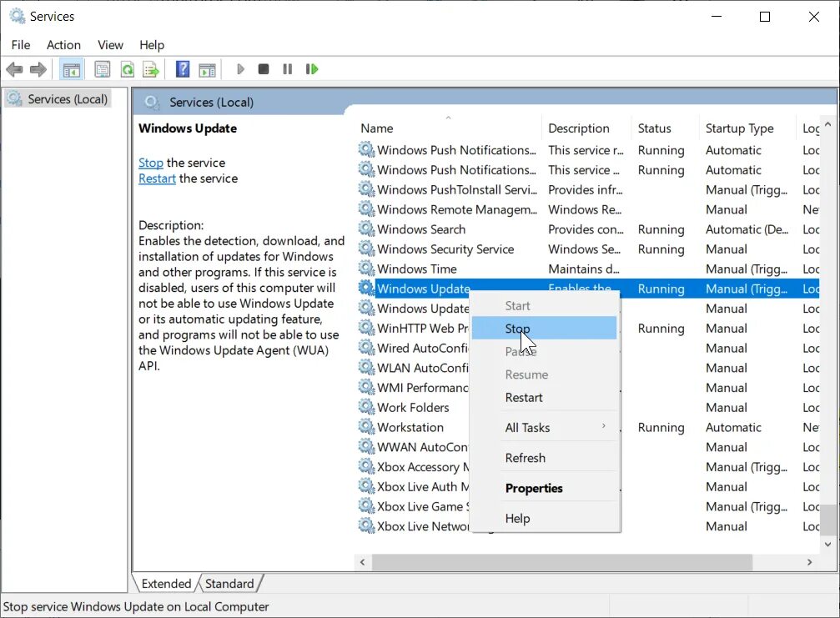Choose Help in the context menu

(x=544, y=519)
